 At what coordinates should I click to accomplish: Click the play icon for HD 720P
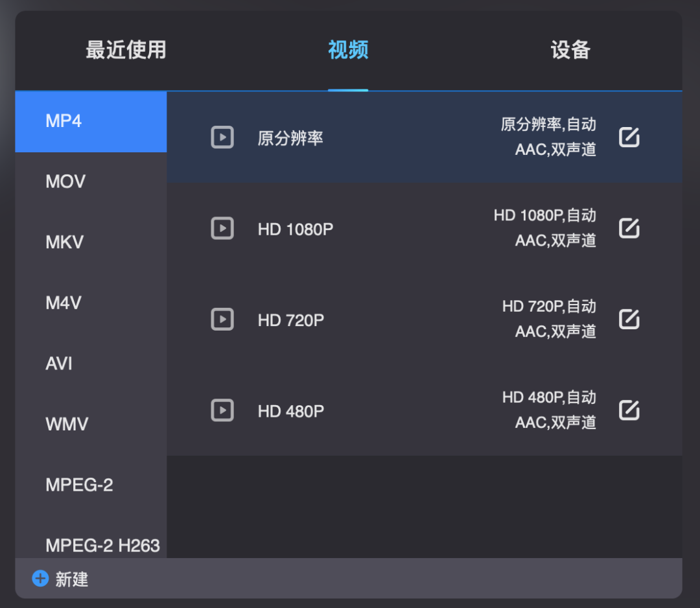point(222,319)
